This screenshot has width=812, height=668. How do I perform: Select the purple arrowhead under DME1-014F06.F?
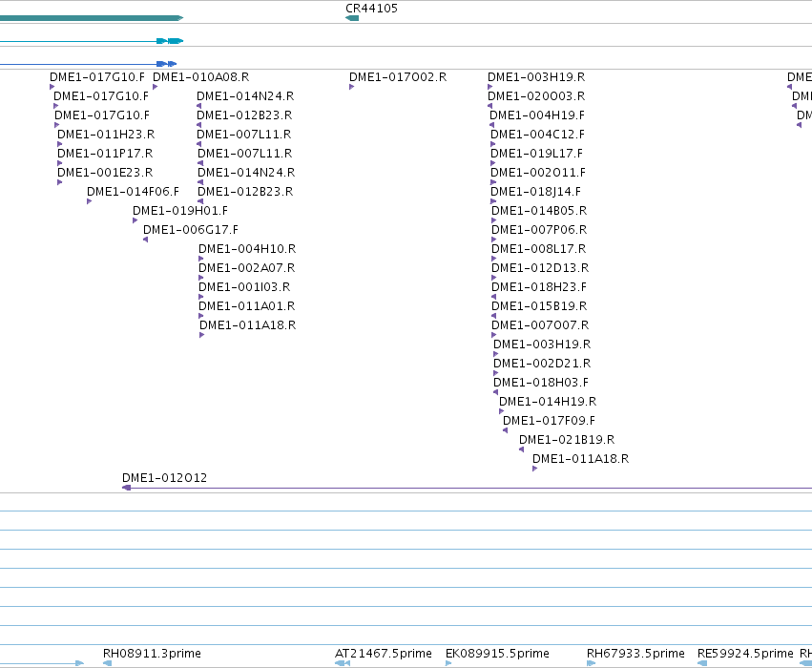pos(89,201)
